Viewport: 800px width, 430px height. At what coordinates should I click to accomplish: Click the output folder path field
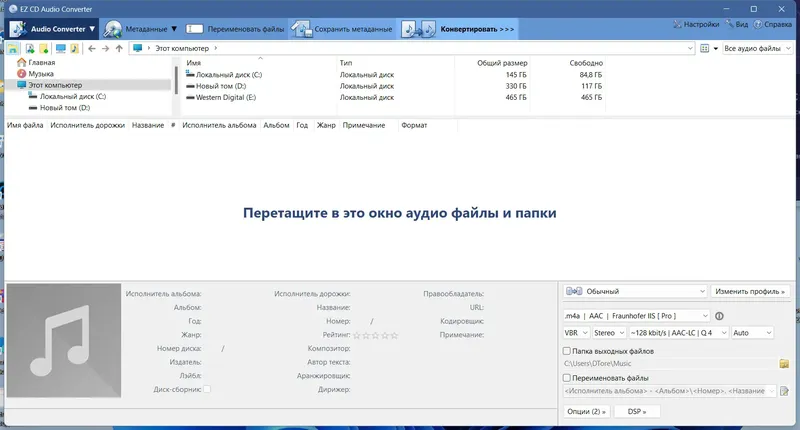(669, 364)
